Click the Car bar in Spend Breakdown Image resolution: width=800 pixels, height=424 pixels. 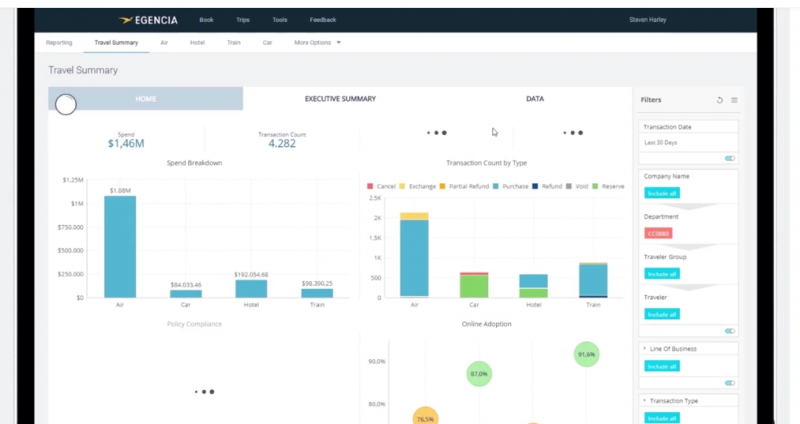pos(186,294)
